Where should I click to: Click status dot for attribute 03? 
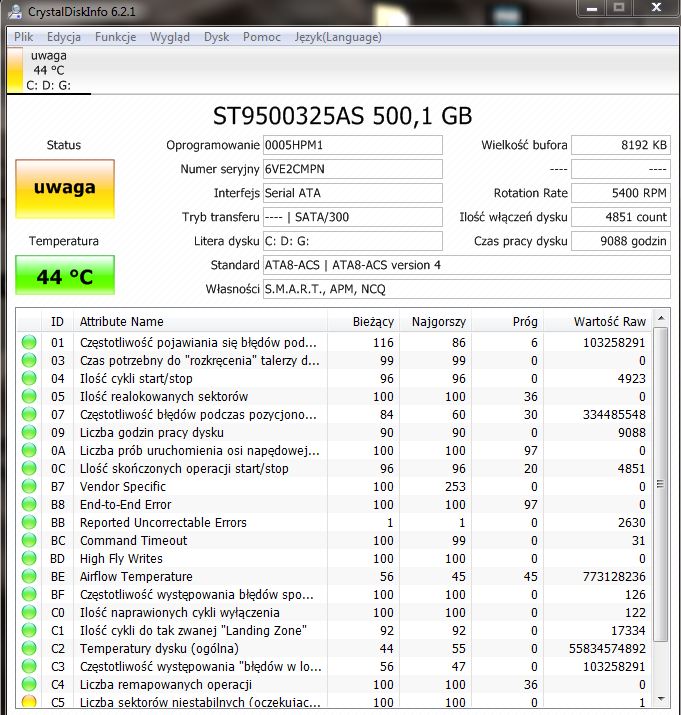pos(29,360)
